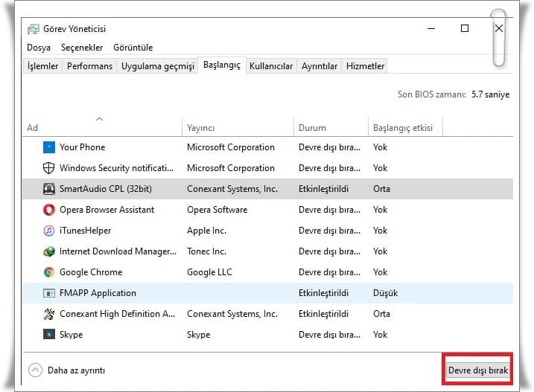Select the iTunesHelper entry name
534x392 pixels.
point(85,231)
